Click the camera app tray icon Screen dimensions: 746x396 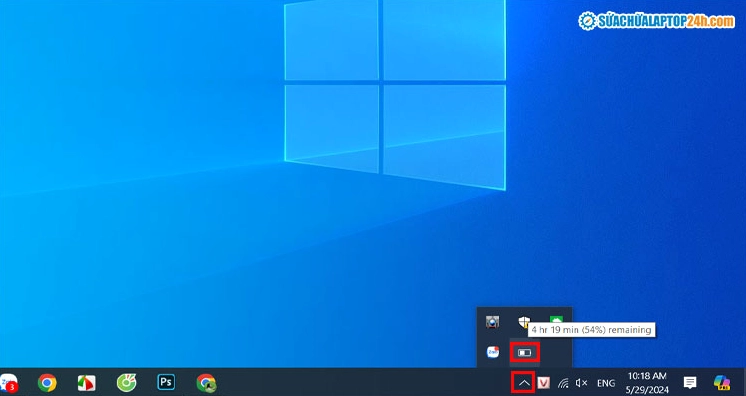pyautogui.click(x=492, y=322)
